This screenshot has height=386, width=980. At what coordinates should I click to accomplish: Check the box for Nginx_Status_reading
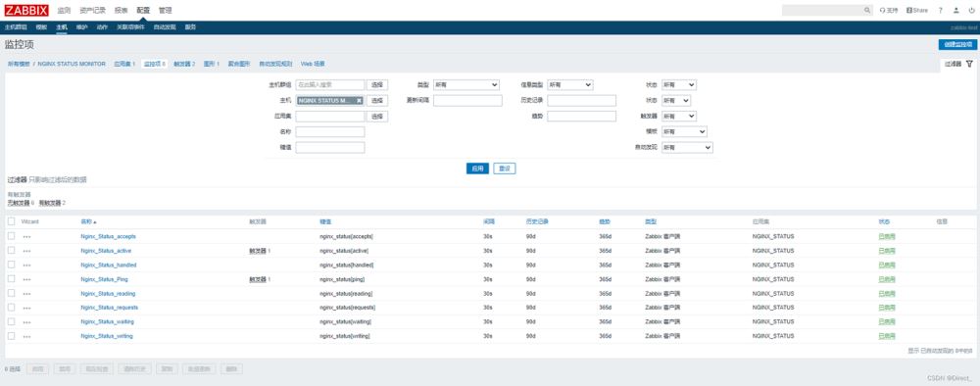pyautogui.click(x=11, y=293)
